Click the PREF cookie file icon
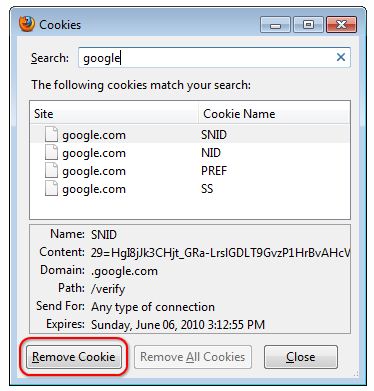This screenshot has height=391, width=374. click(x=51, y=171)
